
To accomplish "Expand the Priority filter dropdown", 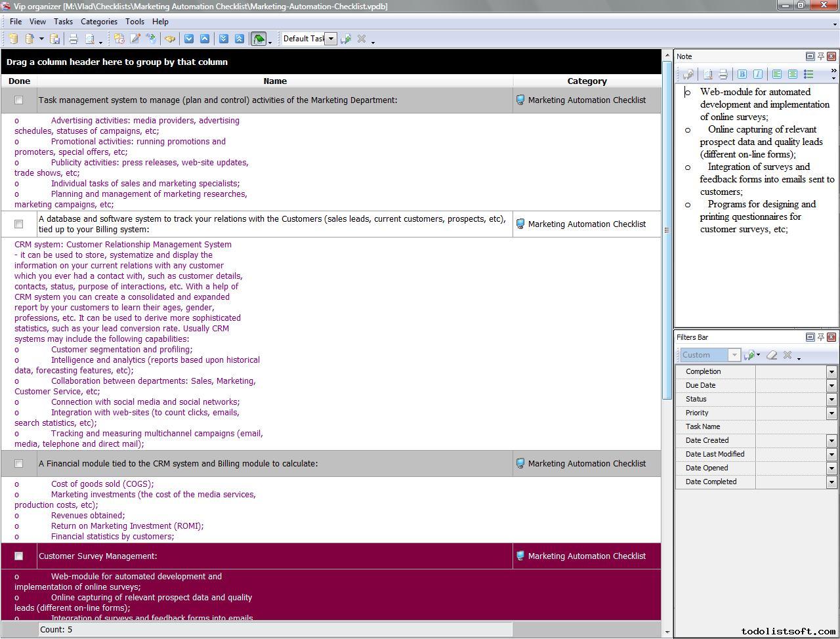I will click(x=831, y=413).
